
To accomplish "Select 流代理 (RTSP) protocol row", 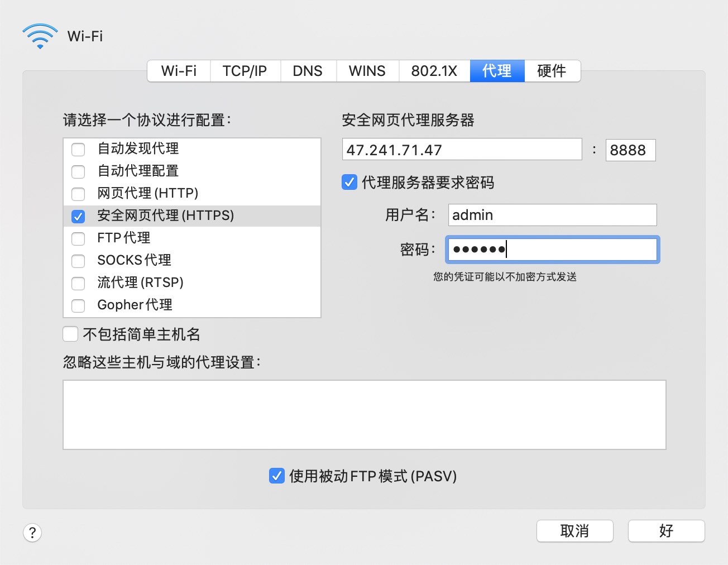I will click(x=192, y=282).
